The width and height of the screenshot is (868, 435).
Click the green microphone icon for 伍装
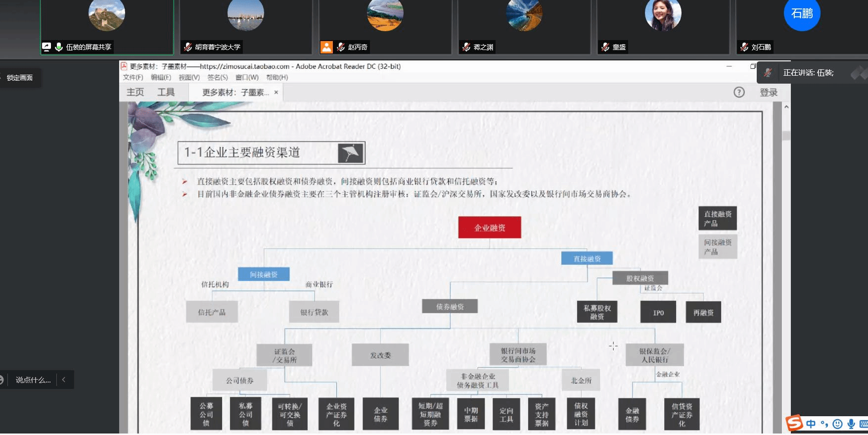point(59,47)
